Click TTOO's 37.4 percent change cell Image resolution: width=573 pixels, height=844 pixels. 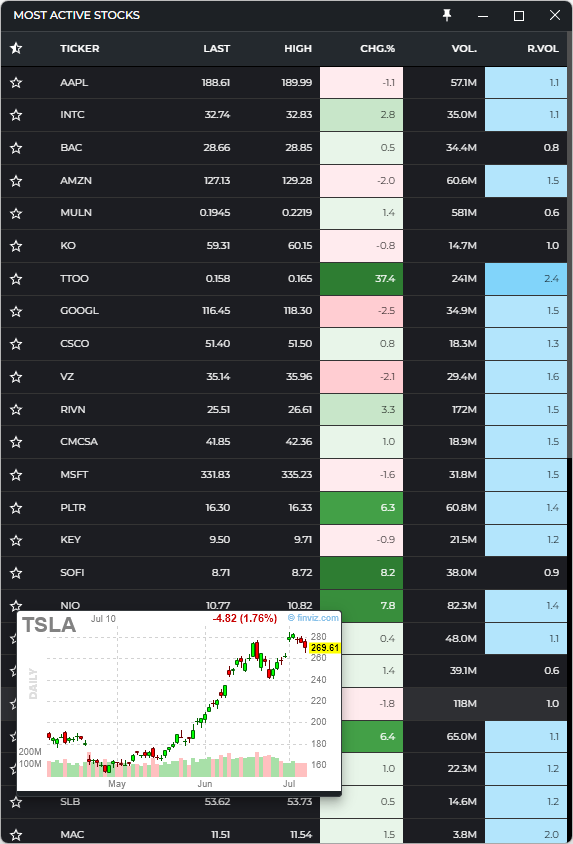362,279
